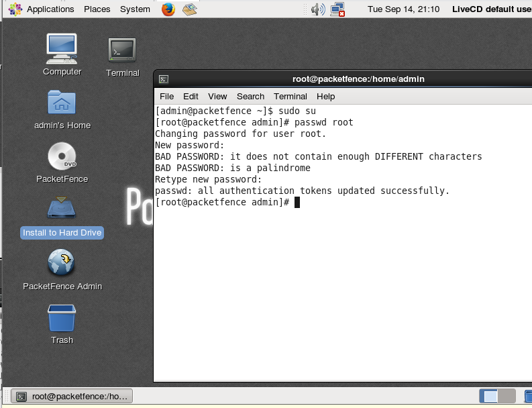The image size is (532, 408).
Task: Open the System menu
Action: coord(135,9)
